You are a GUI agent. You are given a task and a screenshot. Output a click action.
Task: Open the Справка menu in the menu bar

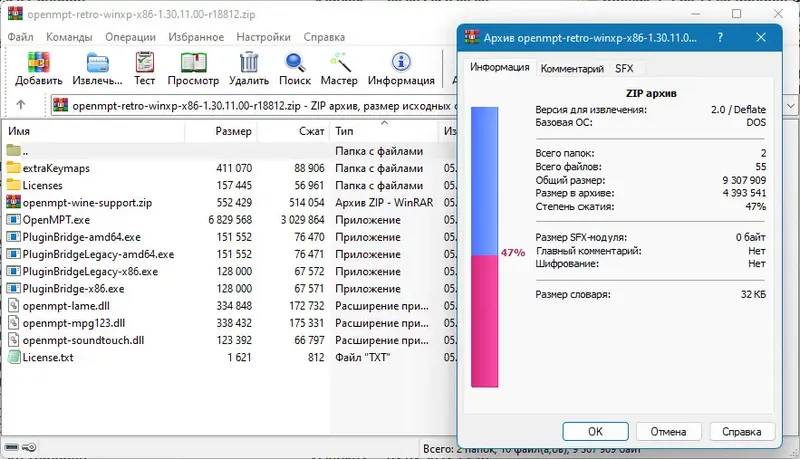(324, 37)
